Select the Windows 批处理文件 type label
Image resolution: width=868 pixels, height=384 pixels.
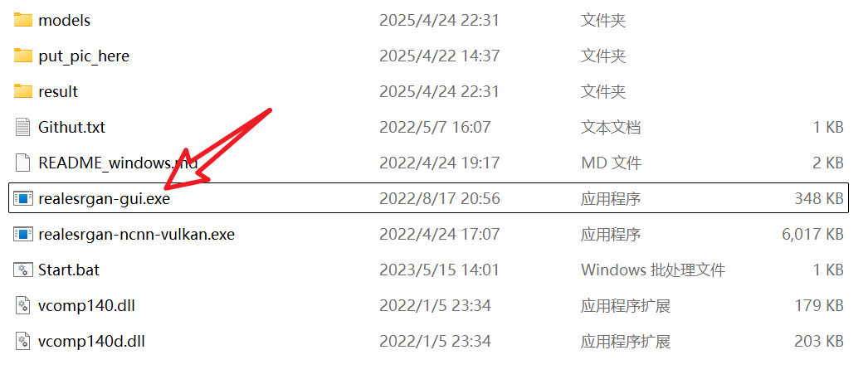[x=653, y=270]
